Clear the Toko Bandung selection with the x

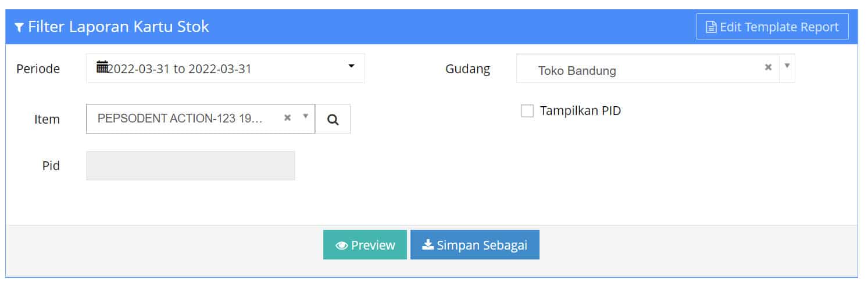click(x=768, y=67)
